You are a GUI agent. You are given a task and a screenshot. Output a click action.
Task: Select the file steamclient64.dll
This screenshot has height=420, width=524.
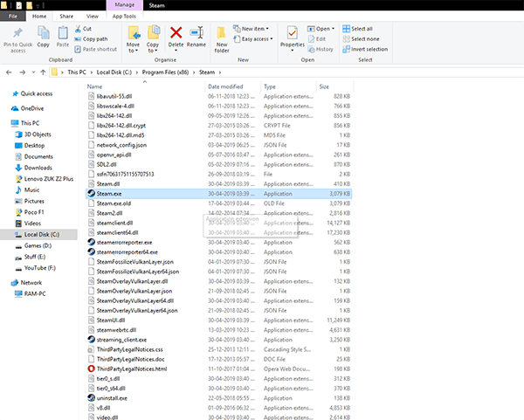click(219, 232)
